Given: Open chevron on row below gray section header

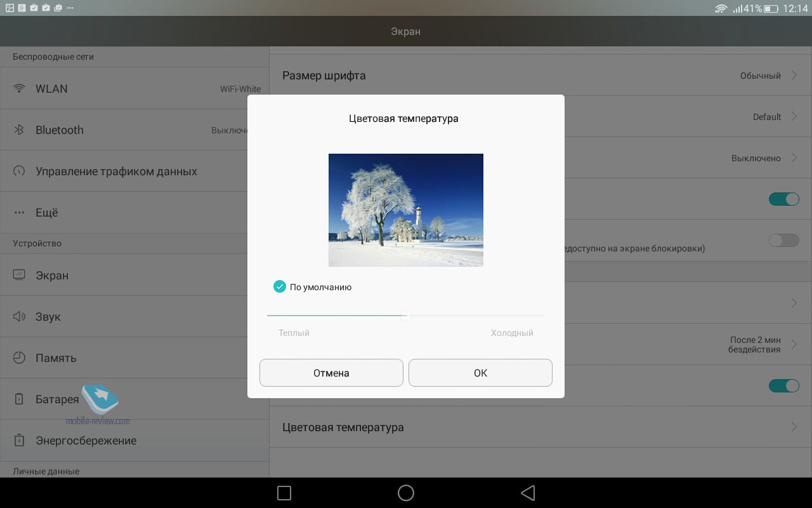Looking at the screenshot, I should coord(794,303).
